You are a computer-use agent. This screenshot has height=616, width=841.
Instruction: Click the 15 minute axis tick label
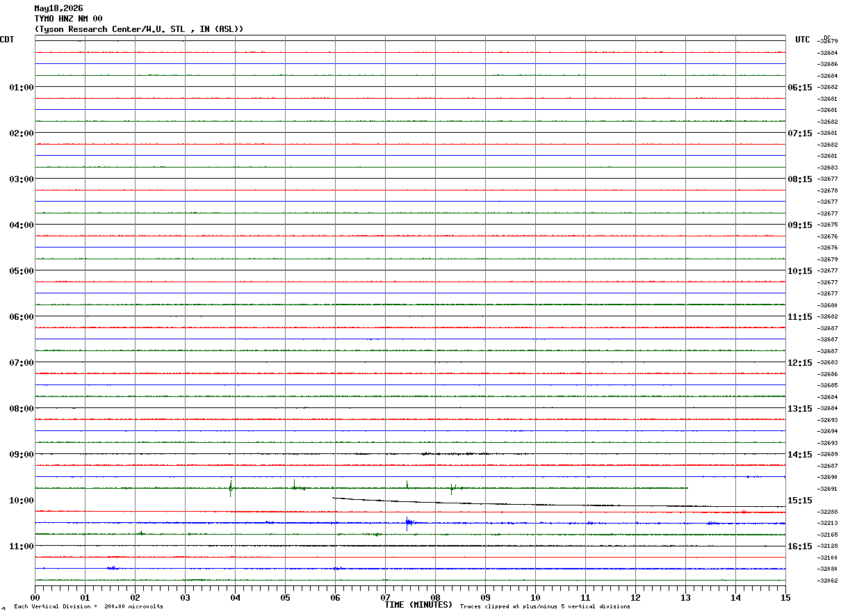point(785,597)
